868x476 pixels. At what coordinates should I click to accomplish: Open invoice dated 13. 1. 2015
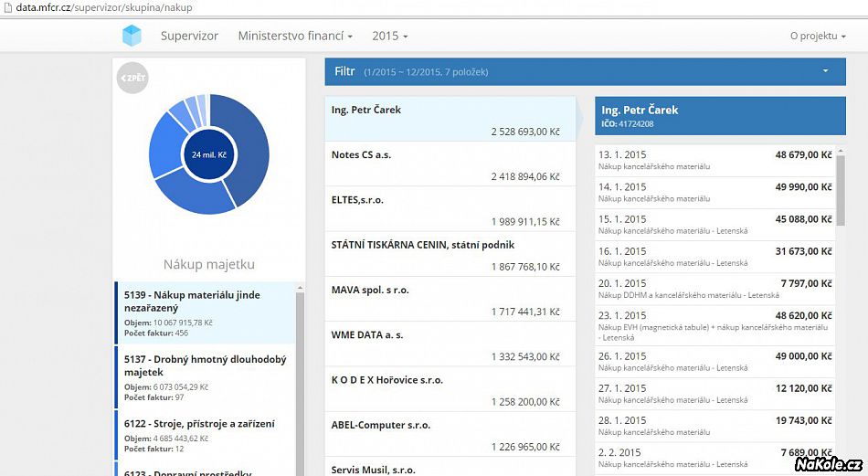[x=715, y=161]
